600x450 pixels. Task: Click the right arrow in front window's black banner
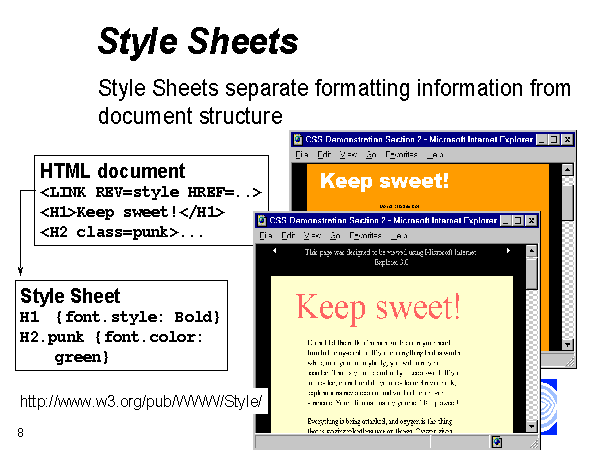pyautogui.click(x=508, y=251)
